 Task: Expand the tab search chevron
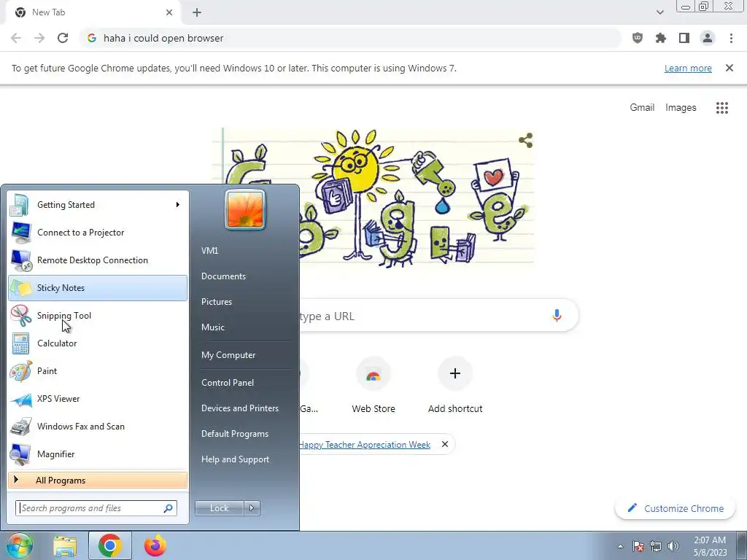point(659,12)
